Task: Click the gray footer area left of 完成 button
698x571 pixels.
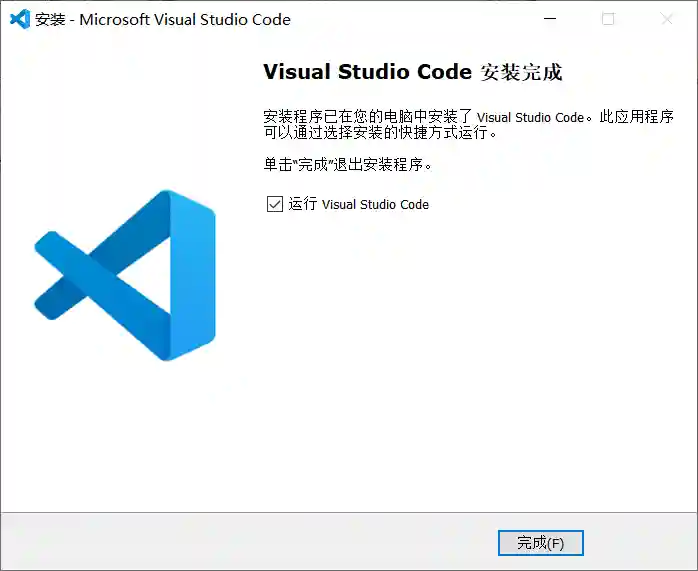Action: click(x=250, y=542)
